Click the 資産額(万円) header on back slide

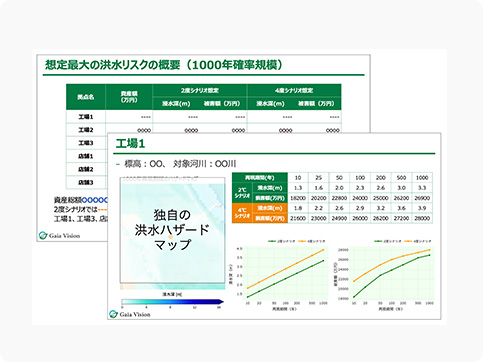coord(129,97)
